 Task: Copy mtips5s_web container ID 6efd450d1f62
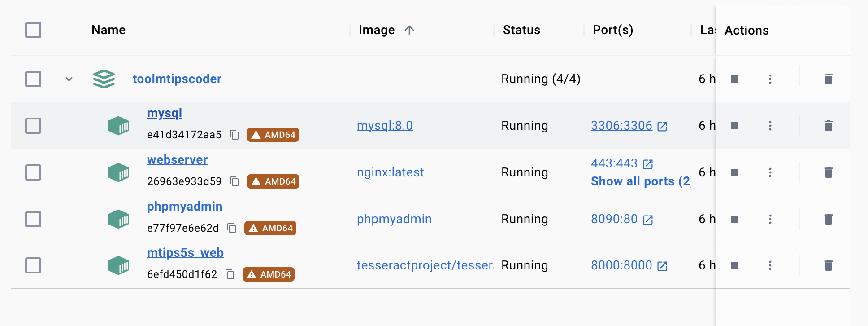pyautogui.click(x=230, y=274)
